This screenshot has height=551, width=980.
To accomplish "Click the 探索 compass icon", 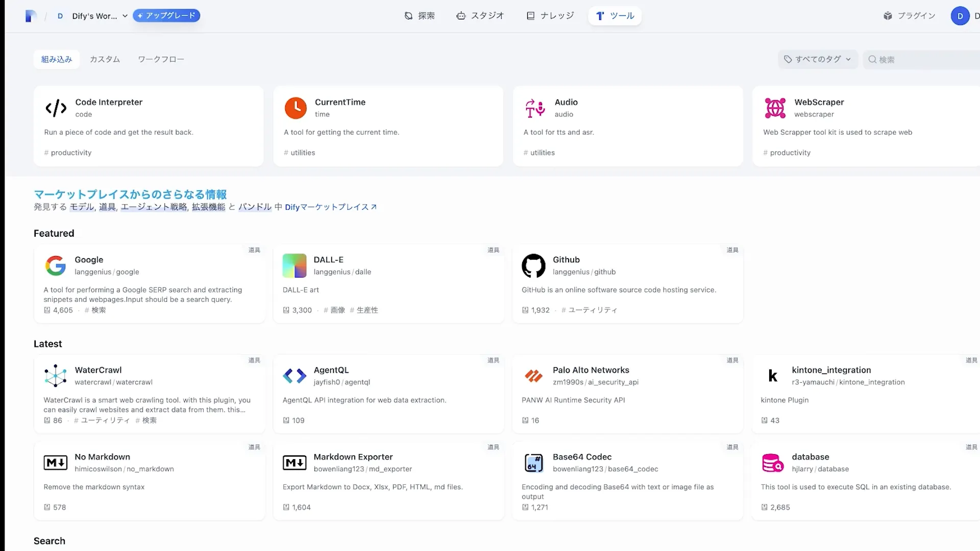I will (x=408, y=16).
